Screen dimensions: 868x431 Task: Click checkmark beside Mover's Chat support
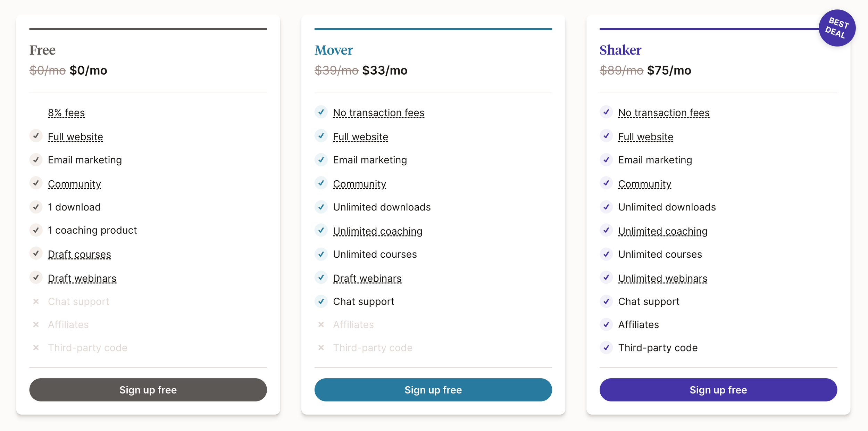point(321,301)
